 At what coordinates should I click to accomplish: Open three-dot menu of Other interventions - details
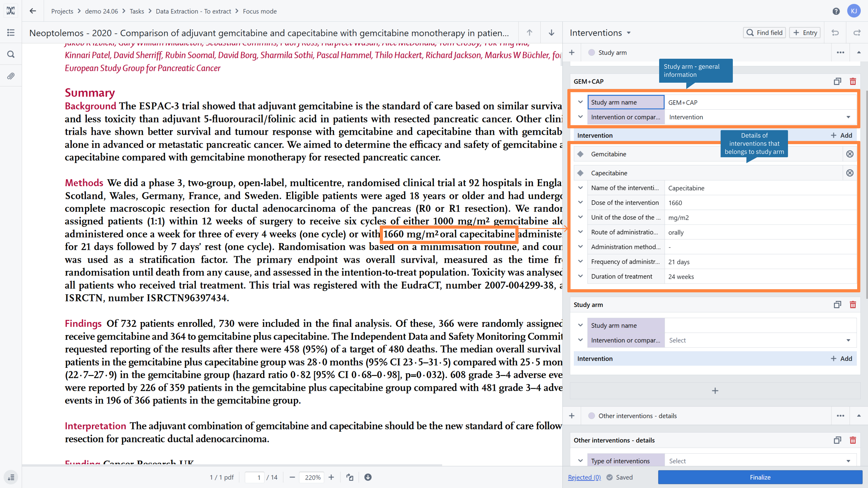840,416
